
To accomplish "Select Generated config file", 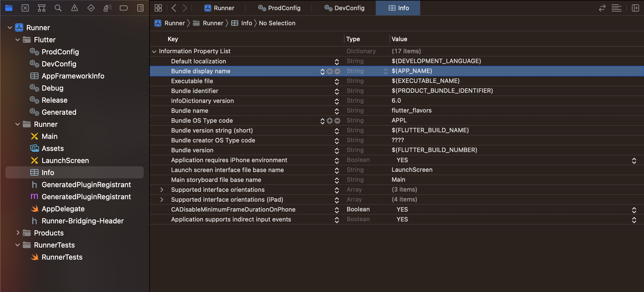I will pyautogui.click(x=53, y=112).
